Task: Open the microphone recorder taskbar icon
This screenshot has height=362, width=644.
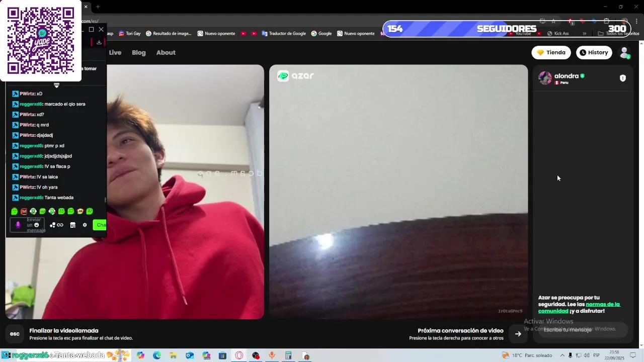Action: (272, 355)
